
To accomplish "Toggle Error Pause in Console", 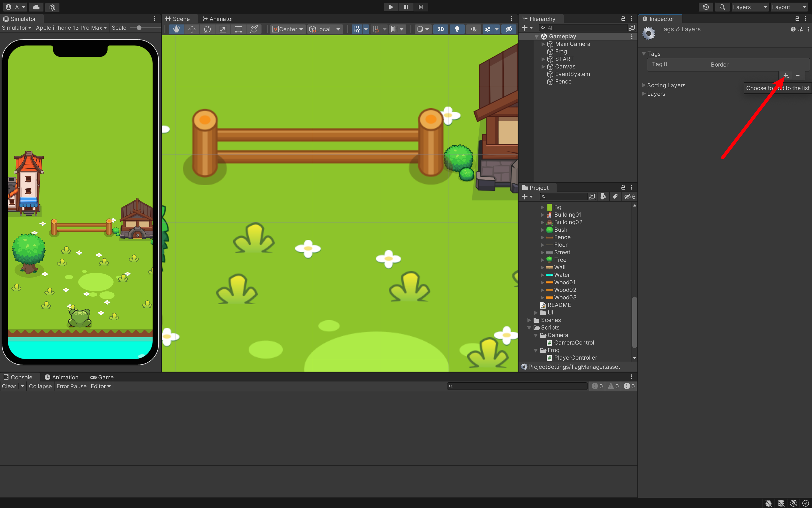I will coord(71,386).
